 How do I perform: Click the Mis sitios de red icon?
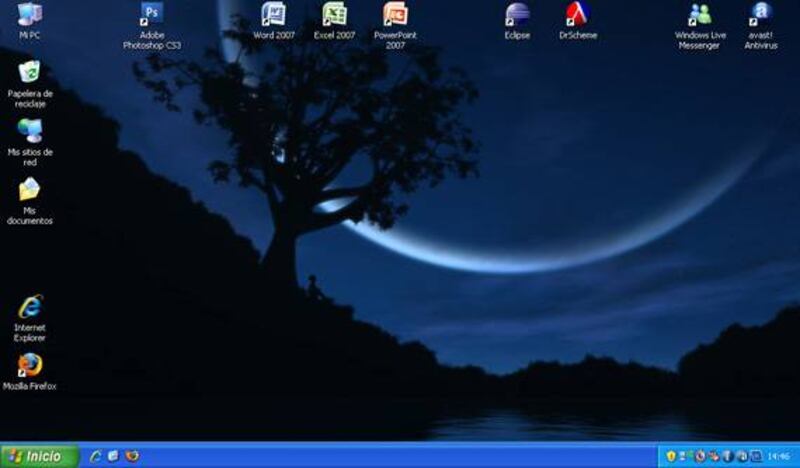pos(29,131)
